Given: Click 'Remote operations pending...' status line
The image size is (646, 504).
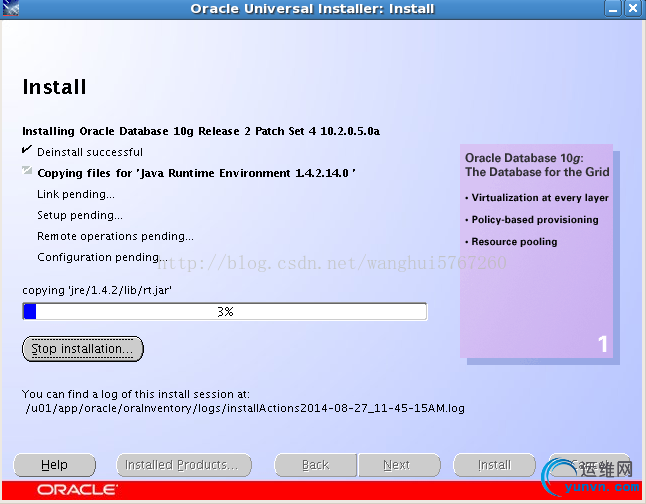Looking at the screenshot, I should pyautogui.click(x=115, y=236).
